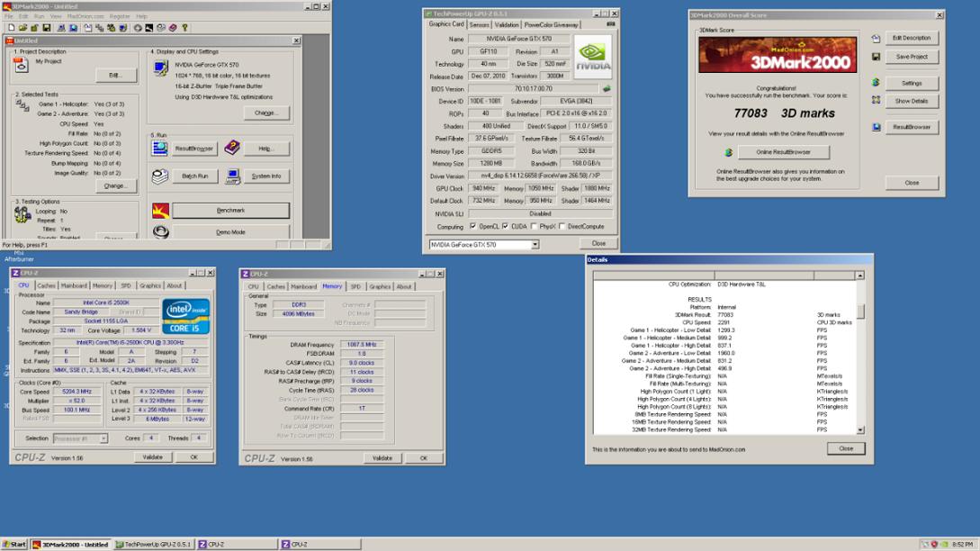
Task: Click the Testing Options icon
Action: click(22, 215)
